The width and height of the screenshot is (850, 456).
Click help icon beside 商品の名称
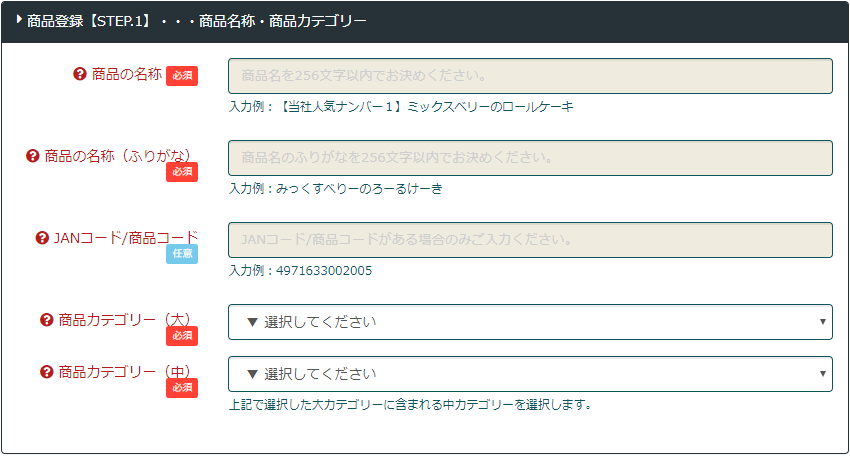tap(80, 74)
